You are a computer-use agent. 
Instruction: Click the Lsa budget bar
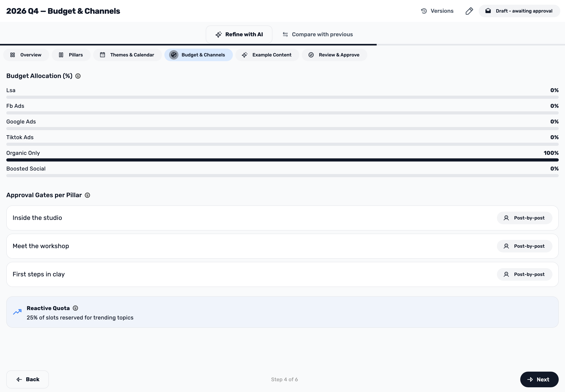pyautogui.click(x=282, y=97)
